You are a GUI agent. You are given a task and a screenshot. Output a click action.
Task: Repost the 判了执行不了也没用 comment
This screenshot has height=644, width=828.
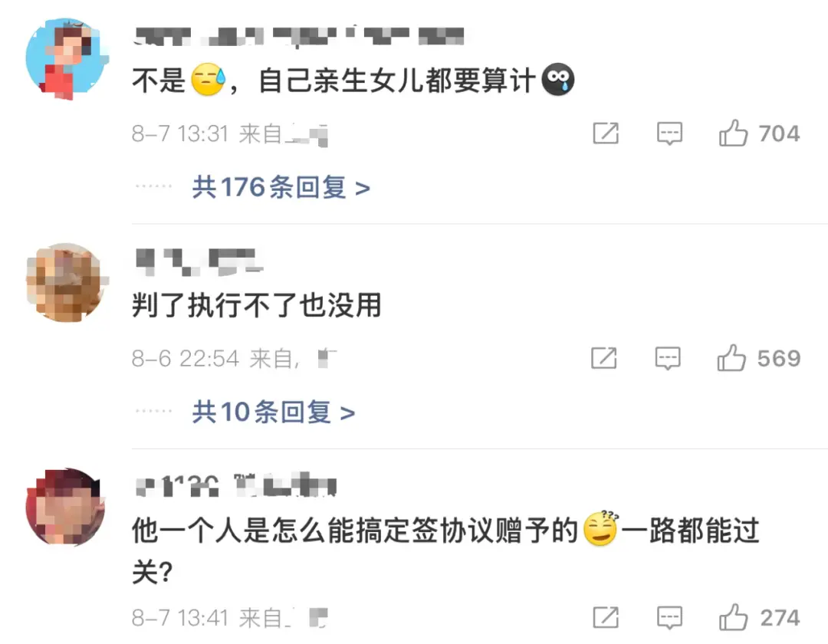(604, 358)
